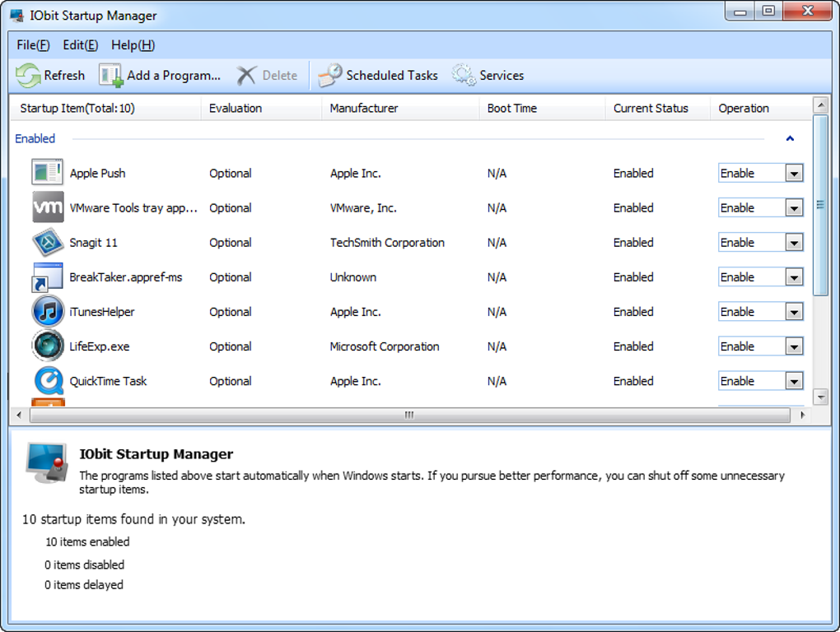
Task: Select the LifeExp.exe camera icon
Action: click(48, 346)
